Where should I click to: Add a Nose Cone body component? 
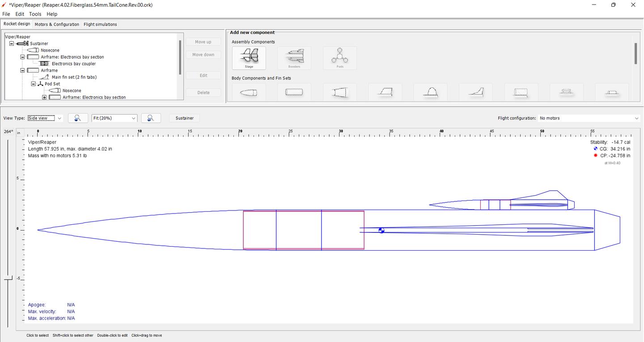click(x=249, y=92)
